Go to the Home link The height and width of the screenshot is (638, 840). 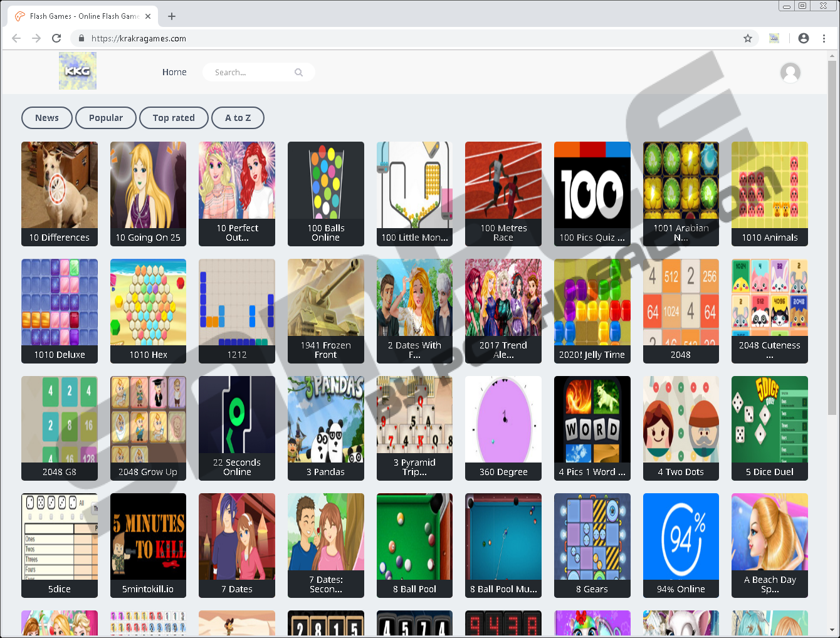[x=174, y=72]
